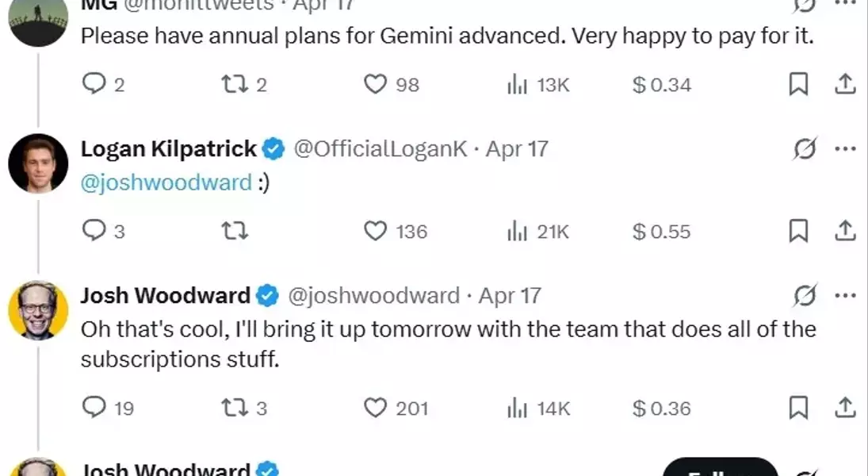Image resolution: width=868 pixels, height=476 pixels.
Task: Open the @joshwoodward mention link
Action: click(x=166, y=182)
